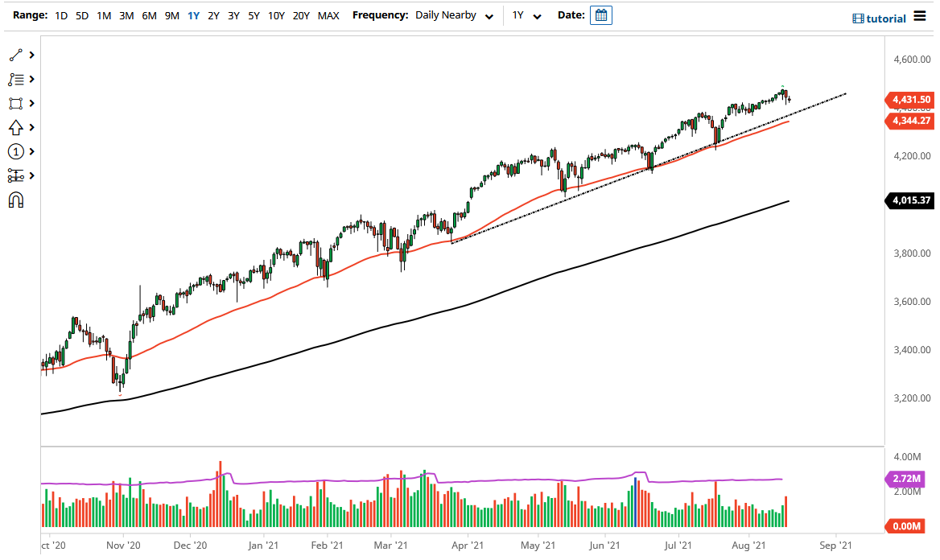Enable the magnet snapping tool
940x560 pixels.
[16, 200]
